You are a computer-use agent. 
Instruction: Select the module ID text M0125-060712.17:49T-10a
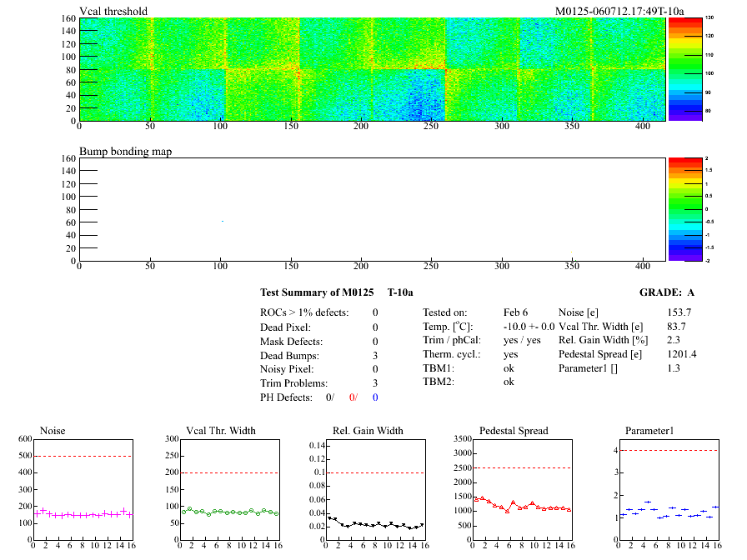[619, 12]
